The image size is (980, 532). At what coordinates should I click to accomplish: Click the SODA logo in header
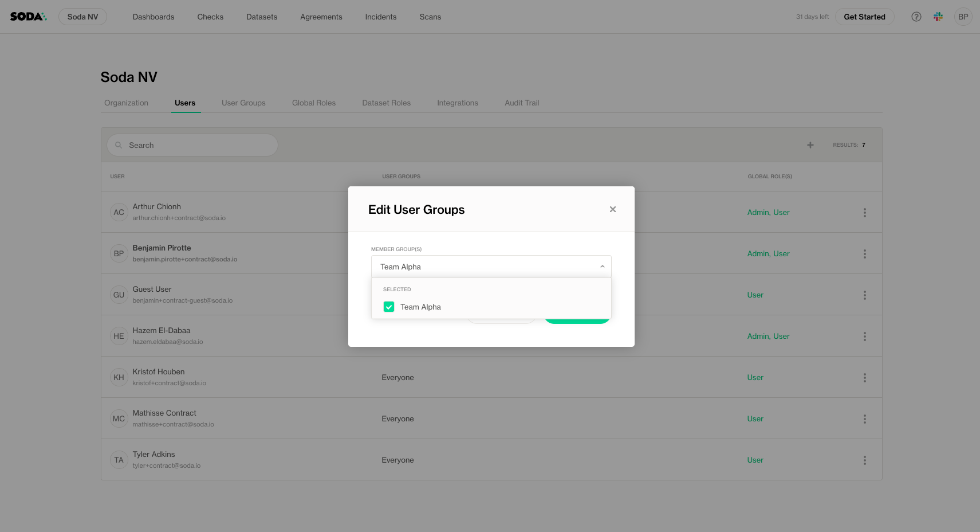pyautogui.click(x=28, y=17)
